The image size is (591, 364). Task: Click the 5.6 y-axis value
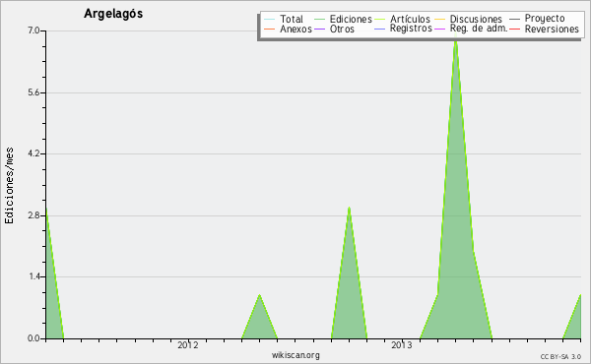click(33, 92)
